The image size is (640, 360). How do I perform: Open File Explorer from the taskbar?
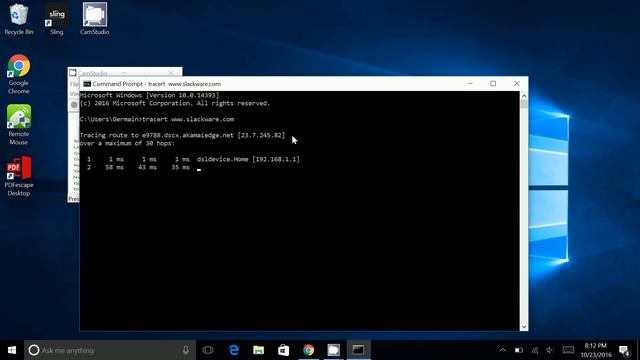(x=258, y=350)
